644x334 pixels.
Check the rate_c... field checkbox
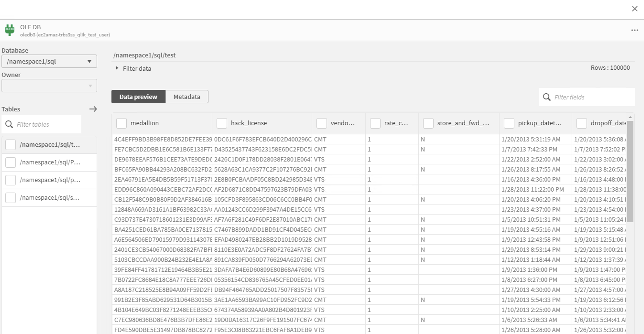[x=375, y=123]
